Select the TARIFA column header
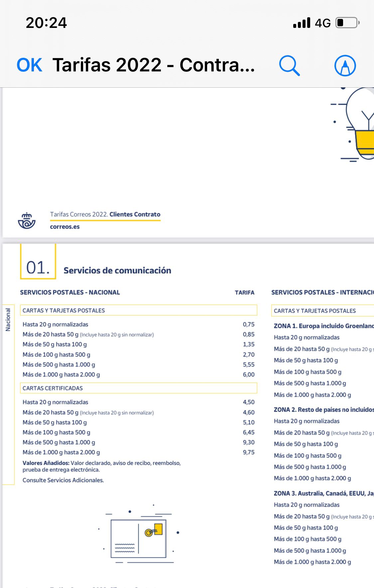 tap(245, 293)
